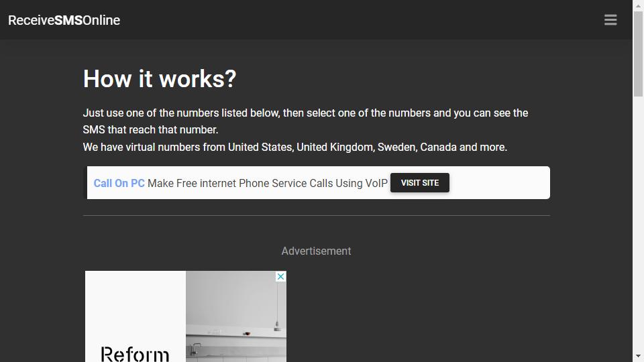Image resolution: width=644 pixels, height=362 pixels.
Task: Open the hamburger navigation menu
Action: click(610, 19)
